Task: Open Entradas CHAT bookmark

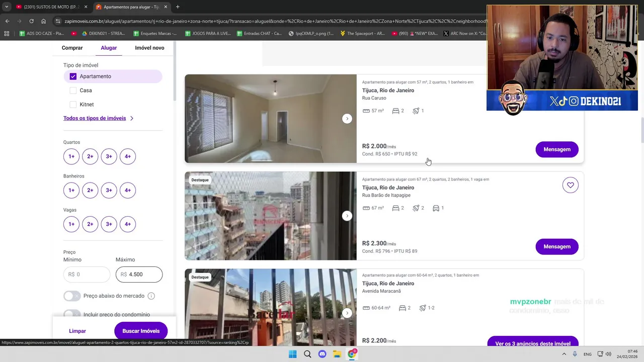Action: click(259, 34)
